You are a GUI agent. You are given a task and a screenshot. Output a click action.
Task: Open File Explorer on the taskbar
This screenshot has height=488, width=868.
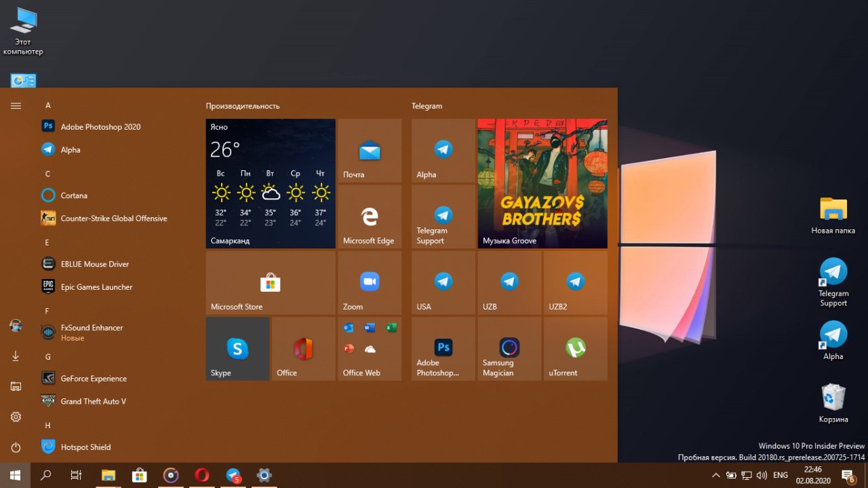point(108,475)
